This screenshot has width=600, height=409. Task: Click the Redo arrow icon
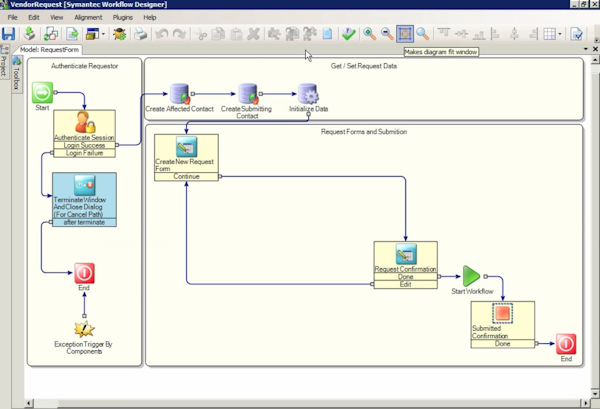(x=179, y=34)
